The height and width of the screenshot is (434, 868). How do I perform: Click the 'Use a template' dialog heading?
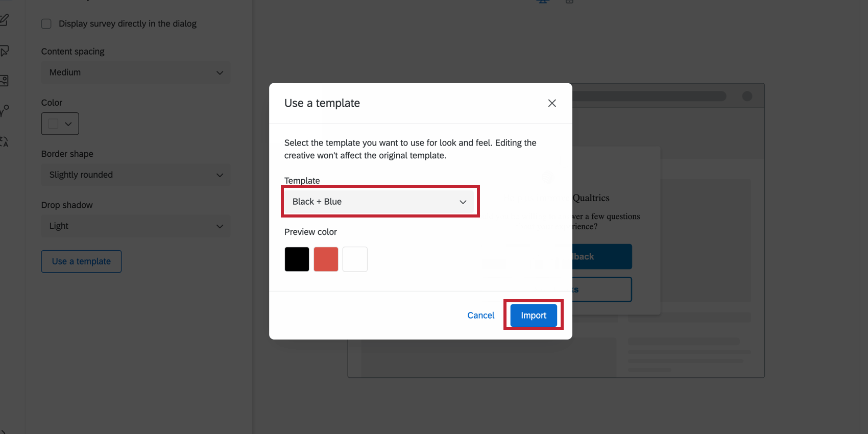[322, 103]
